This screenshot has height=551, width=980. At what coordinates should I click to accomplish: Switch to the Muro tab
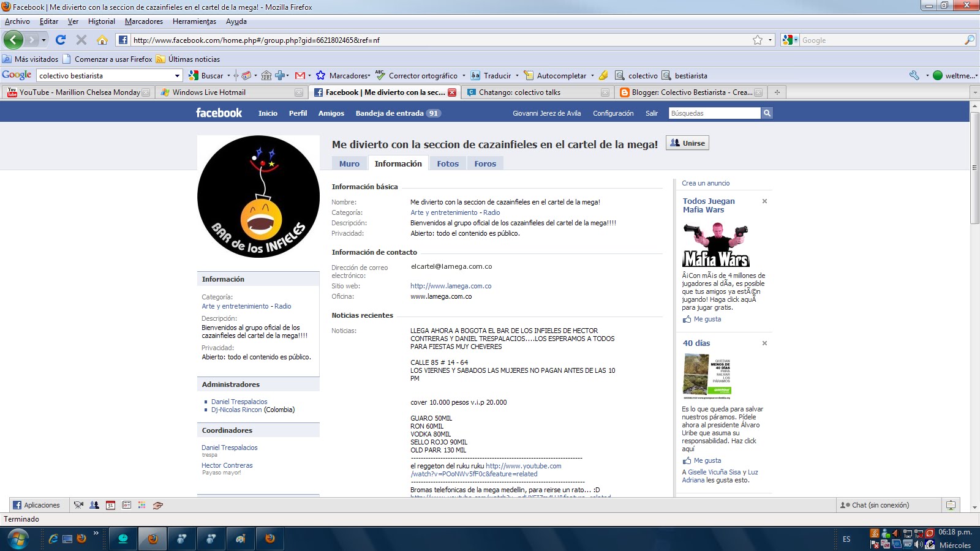(349, 163)
